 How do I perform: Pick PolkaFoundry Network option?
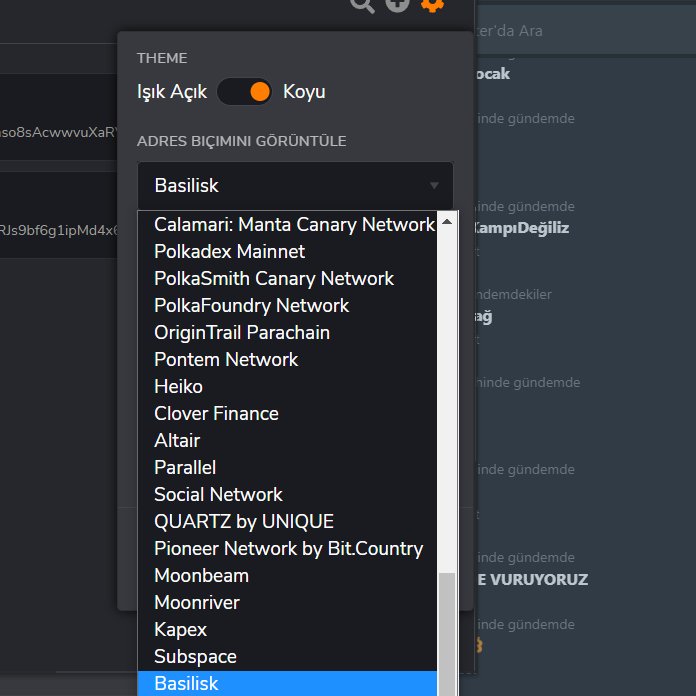pyautogui.click(x=287, y=306)
